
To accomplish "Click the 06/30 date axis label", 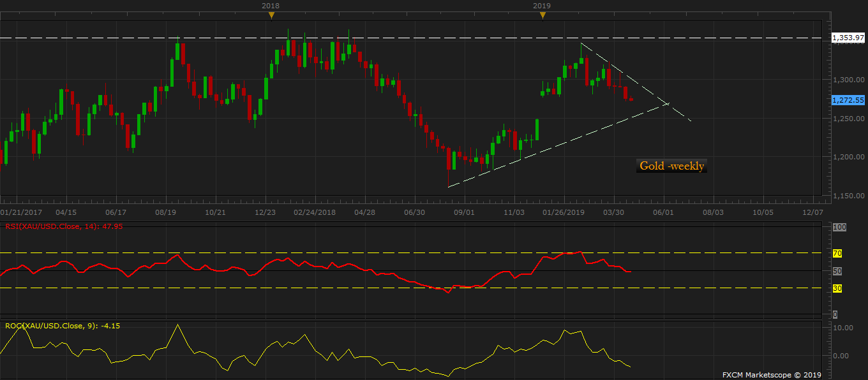I will pos(414,212).
